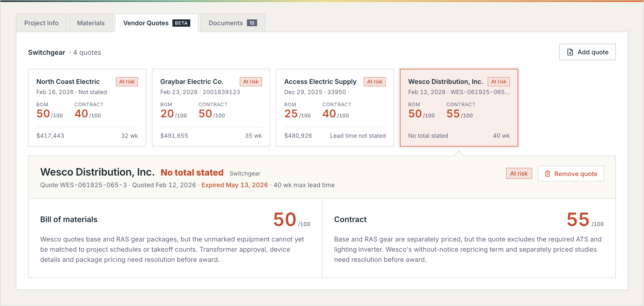Click the 35 wk lead time
Image resolution: width=644 pixels, height=306 pixels.
(x=253, y=136)
